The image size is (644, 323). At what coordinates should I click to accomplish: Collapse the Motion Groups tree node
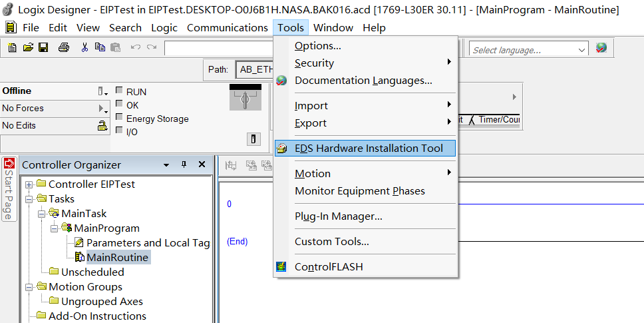[x=29, y=287]
